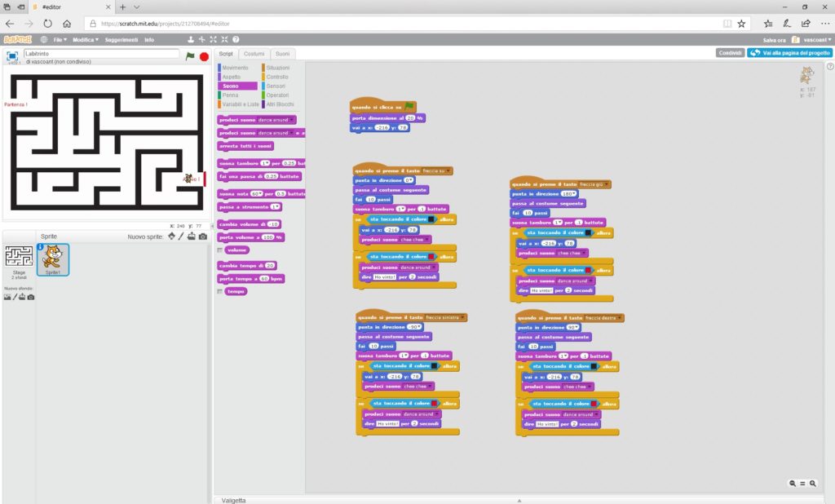Select the Grow sprite tool
The image size is (835, 504).
[x=213, y=39]
